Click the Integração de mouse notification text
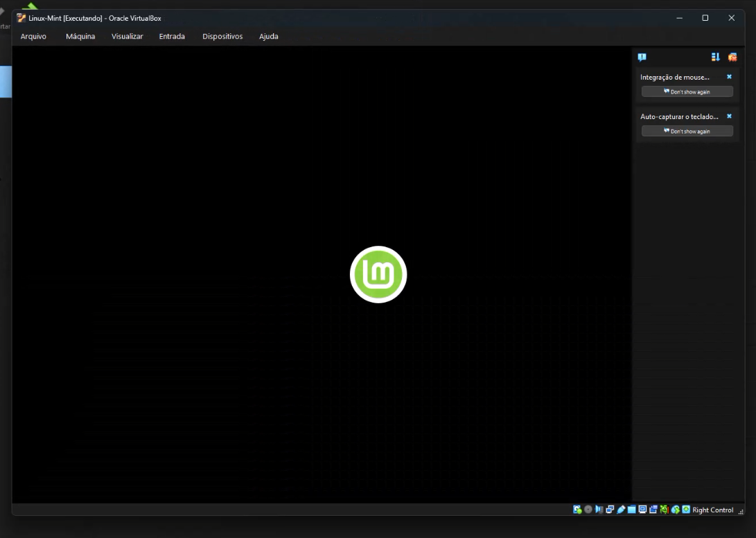756x538 pixels. click(674, 77)
